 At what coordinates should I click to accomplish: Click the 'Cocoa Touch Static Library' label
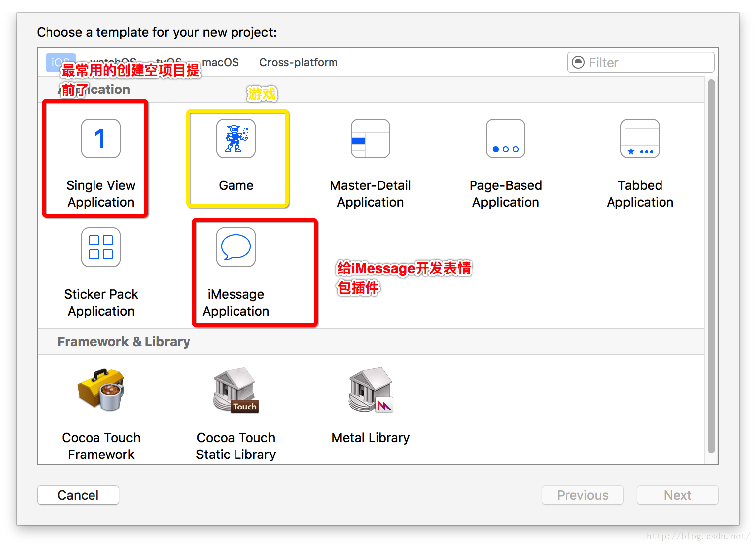(x=236, y=446)
